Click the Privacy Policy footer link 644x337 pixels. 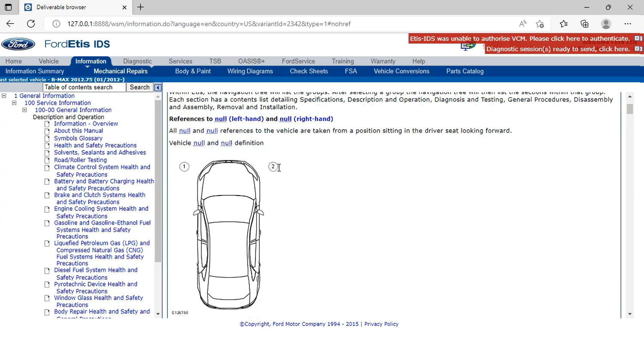[x=381, y=324]
